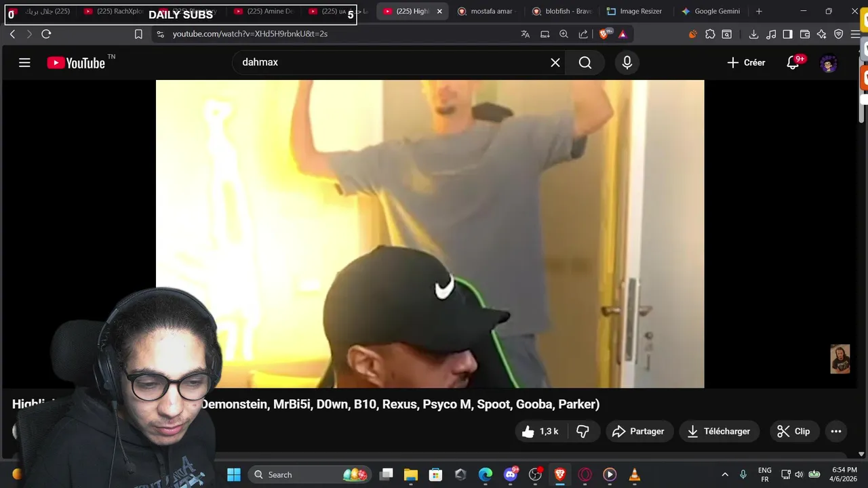Share the video via Partager
Image resolution: width=868 pixels, height=488 pixels.
click(x=638, y=431)
